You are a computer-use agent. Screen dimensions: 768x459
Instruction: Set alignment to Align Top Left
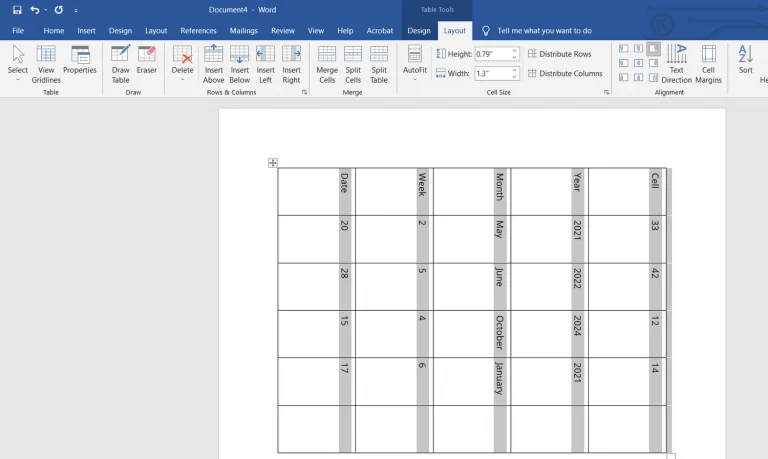click(624, 48)
